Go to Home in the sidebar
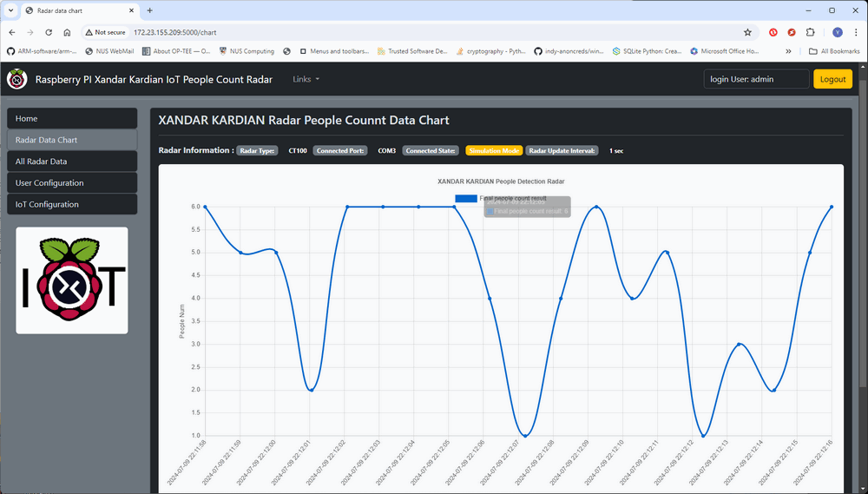 pyautogui.click(x=72, y=119)
